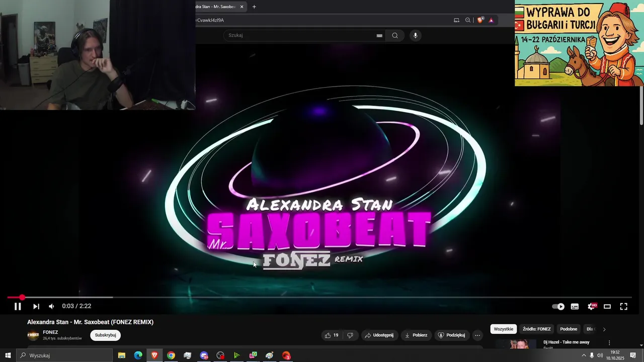
Task: Open system tray volume control
Action: [x=600, y=355]
